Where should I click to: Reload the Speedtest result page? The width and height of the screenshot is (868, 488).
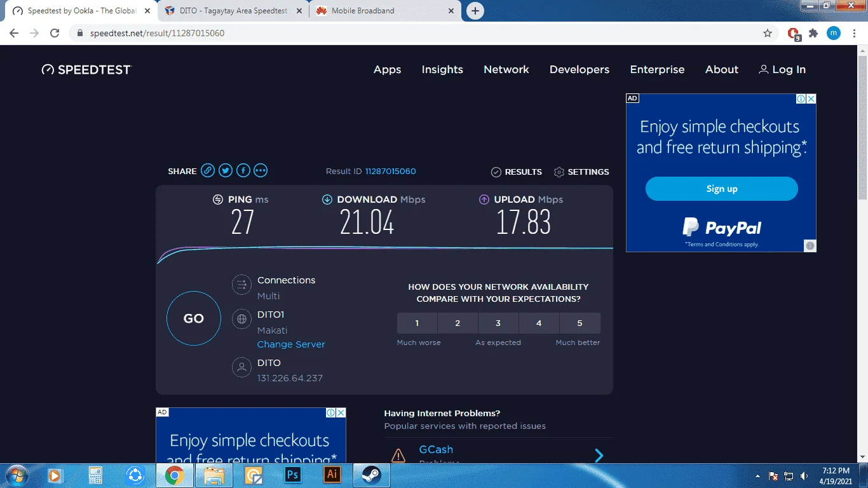click(x=55, y=33)
